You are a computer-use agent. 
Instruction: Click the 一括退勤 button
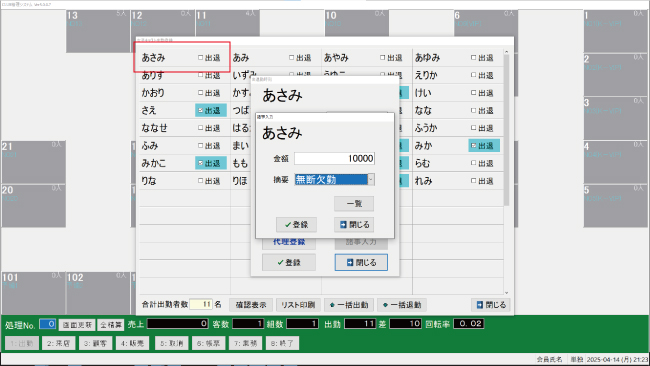pos(402,305)
